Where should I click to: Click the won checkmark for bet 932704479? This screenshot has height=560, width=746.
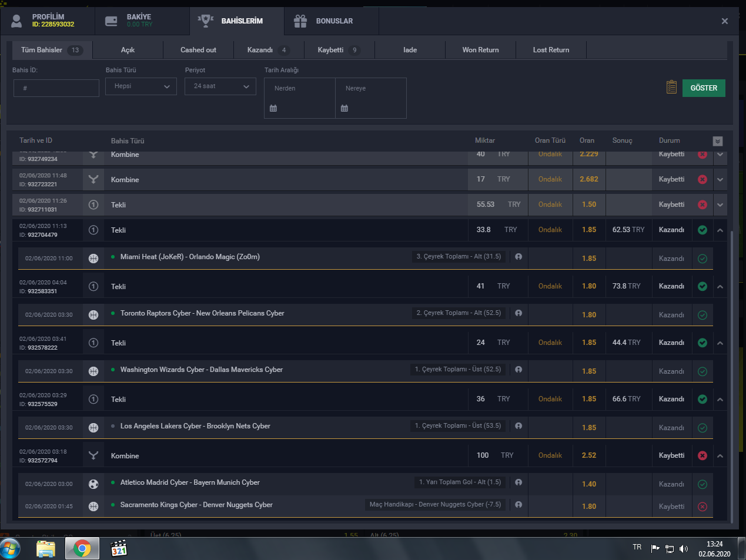[702, 230]
